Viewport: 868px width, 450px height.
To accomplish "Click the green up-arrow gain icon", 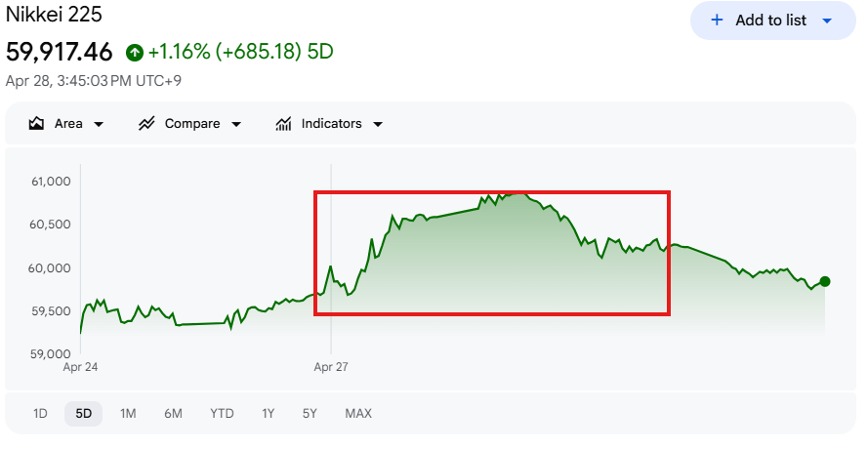I will click(135, 53).
